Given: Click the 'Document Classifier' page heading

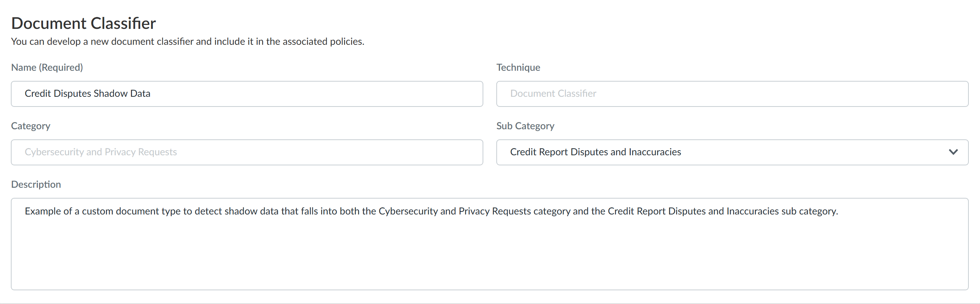Looking at the screenshot, I should coord(84,23).
